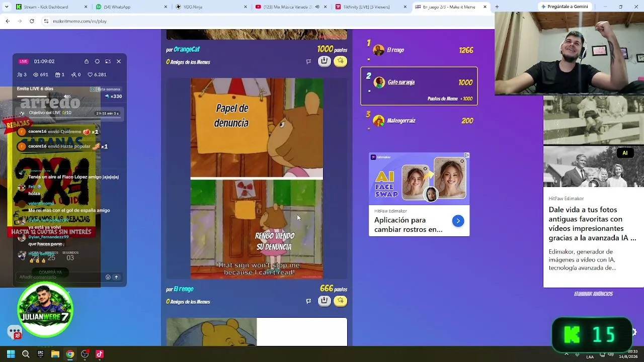Lock the TikTok LIVE overlay panel

coord(87,61)
